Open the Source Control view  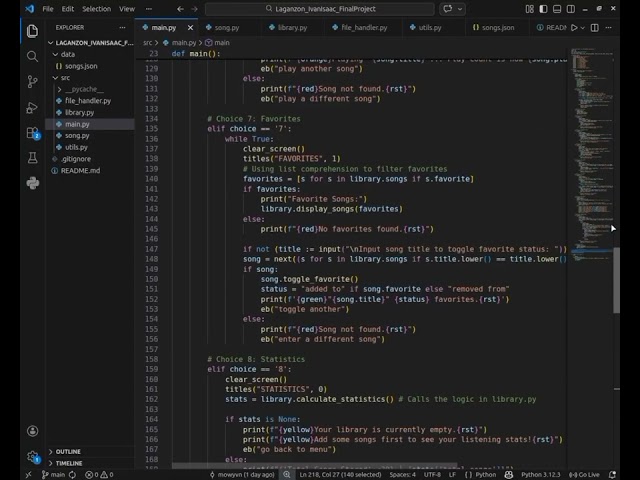point(32,82)
